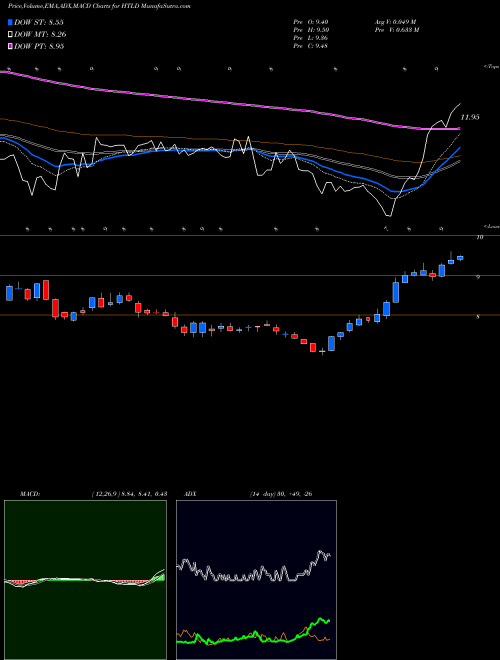Click the 'Pre O: 9.40' value

point(311,22)
